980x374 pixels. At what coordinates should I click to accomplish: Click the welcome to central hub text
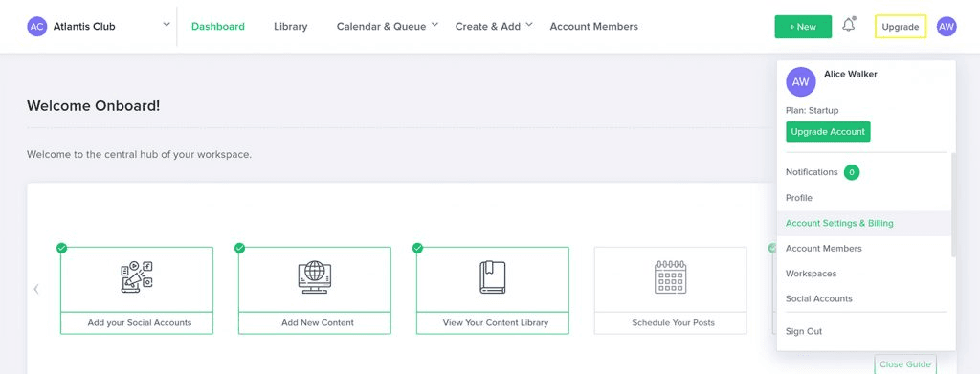[140, 154]
